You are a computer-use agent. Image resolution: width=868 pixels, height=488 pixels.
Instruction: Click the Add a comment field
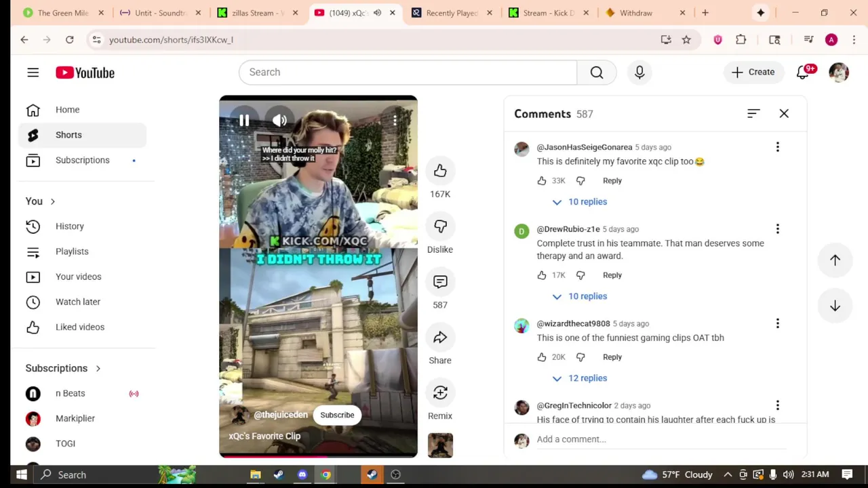pos(661,439)
